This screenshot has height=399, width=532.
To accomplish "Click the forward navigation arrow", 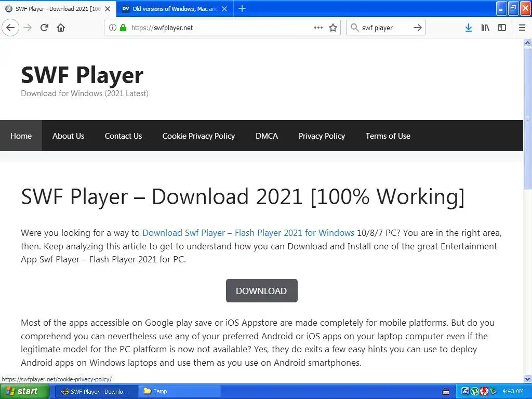I will (28, 28).
